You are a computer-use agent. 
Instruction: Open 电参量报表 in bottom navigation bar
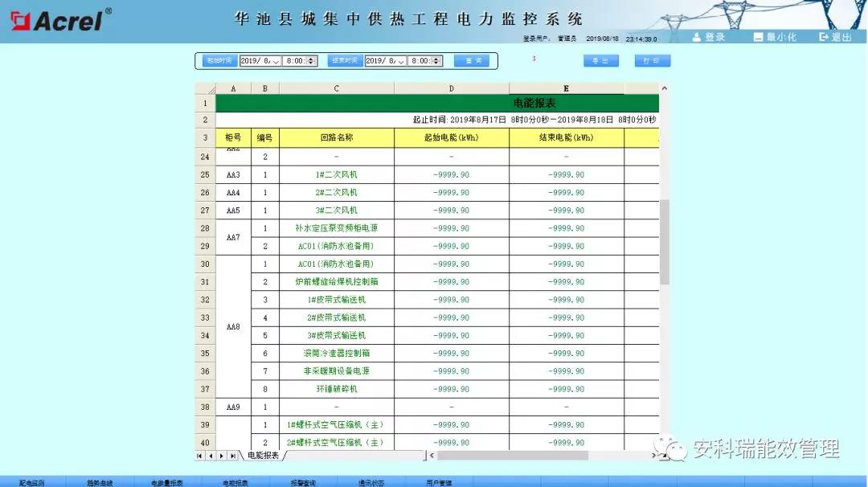pos(167,482)
